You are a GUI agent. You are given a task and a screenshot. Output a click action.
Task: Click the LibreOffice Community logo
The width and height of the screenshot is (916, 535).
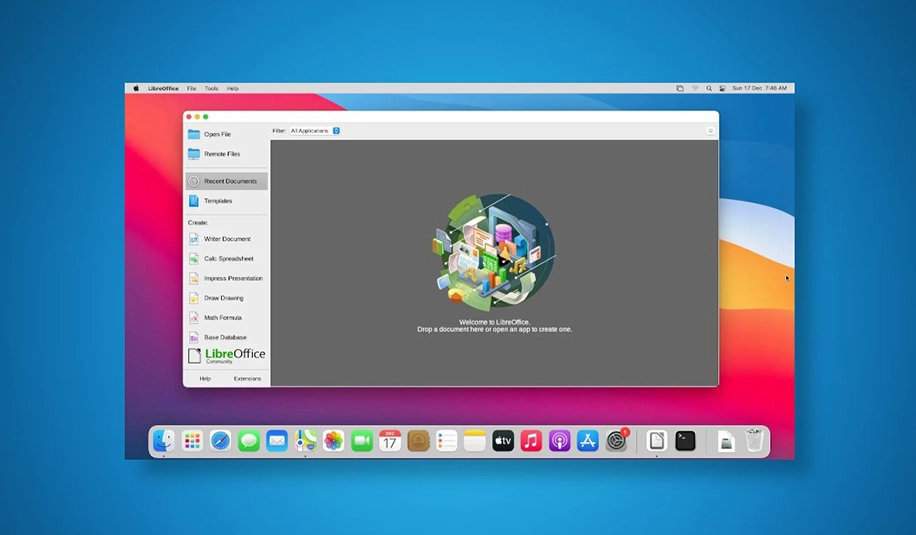(x=227, y=356)
